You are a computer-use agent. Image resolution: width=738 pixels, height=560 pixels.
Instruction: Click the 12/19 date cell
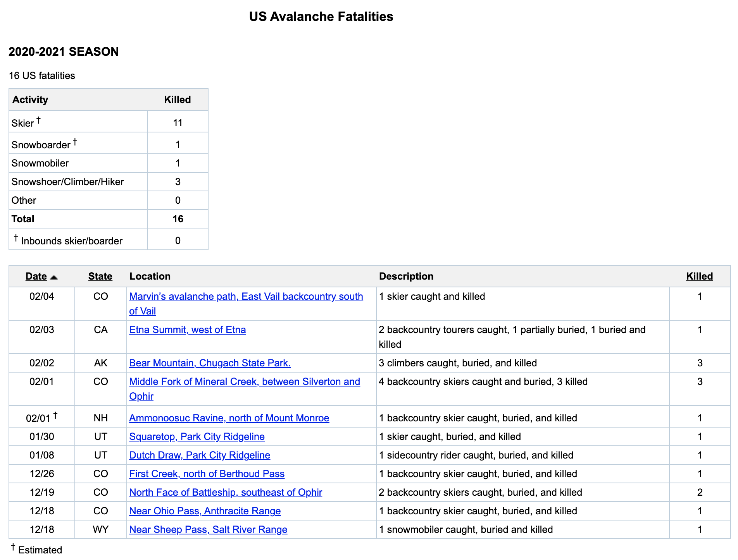pyautogui.click(x=42, y=492)
